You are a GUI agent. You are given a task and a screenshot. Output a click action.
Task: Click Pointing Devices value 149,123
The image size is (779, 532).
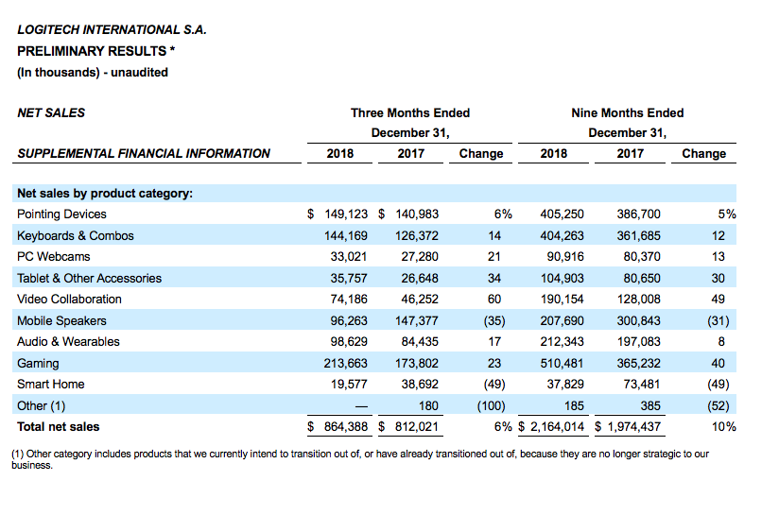[346, 215]
